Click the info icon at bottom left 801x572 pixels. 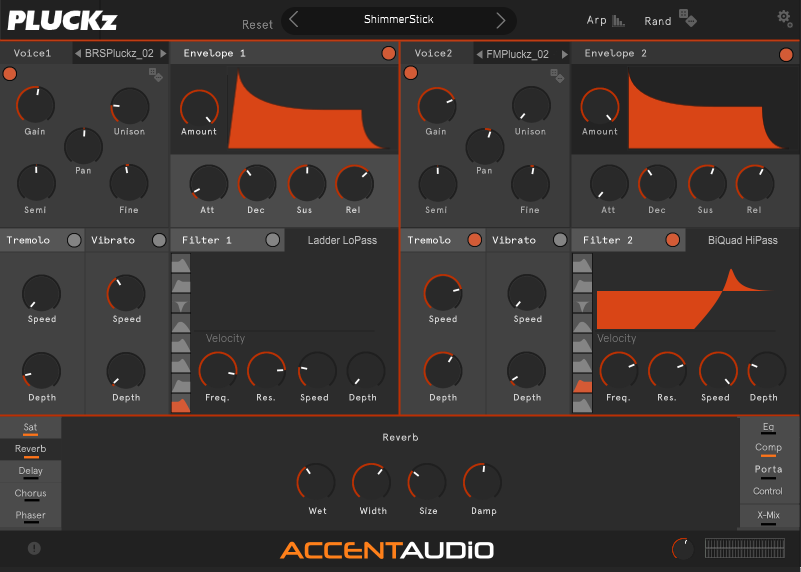click(x=34, y=548)
